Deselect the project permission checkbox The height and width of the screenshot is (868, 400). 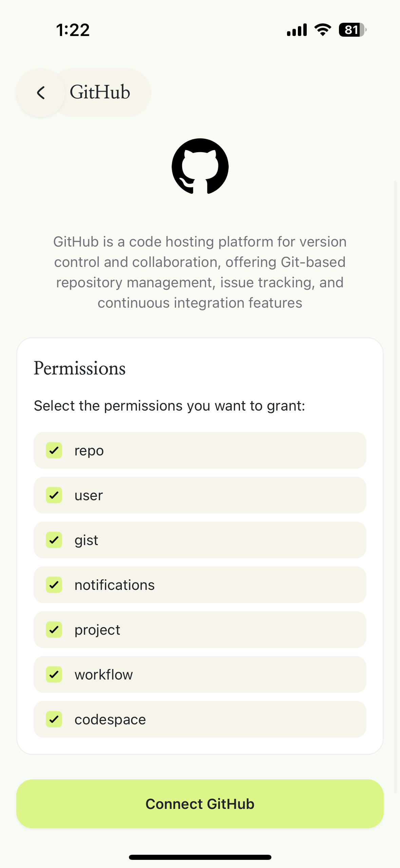click(x=54, y=630)
